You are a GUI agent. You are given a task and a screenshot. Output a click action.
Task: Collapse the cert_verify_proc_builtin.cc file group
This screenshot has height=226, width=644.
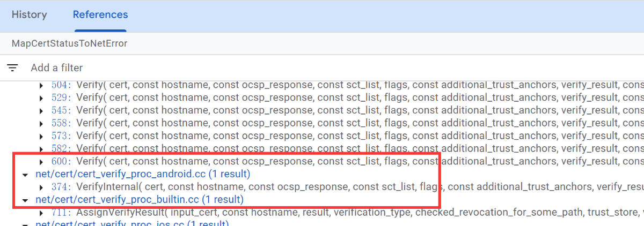25,200
